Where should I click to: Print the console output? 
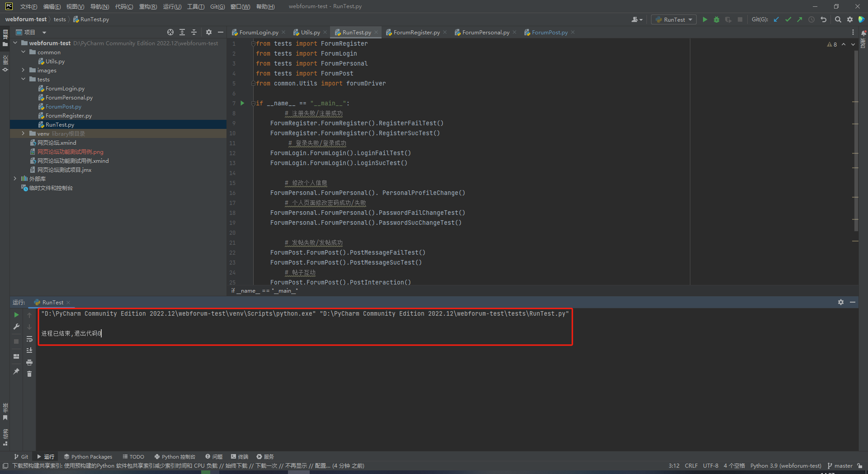(29, 362)
